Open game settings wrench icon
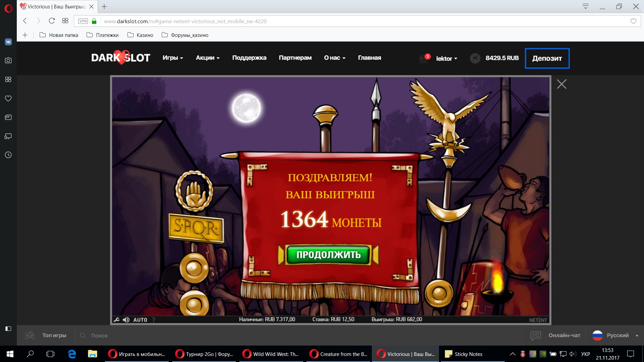Viewport: 644px width, 362px height. click(116, 320)
